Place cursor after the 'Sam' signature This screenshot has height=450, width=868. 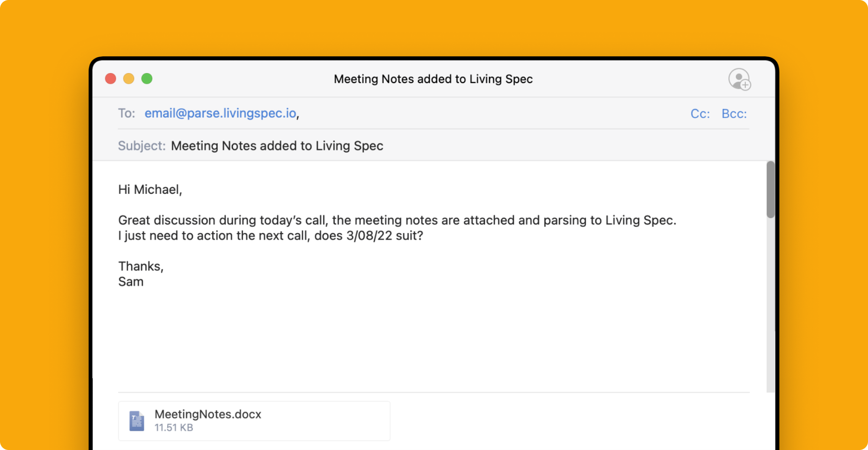[x=144, y=282]
